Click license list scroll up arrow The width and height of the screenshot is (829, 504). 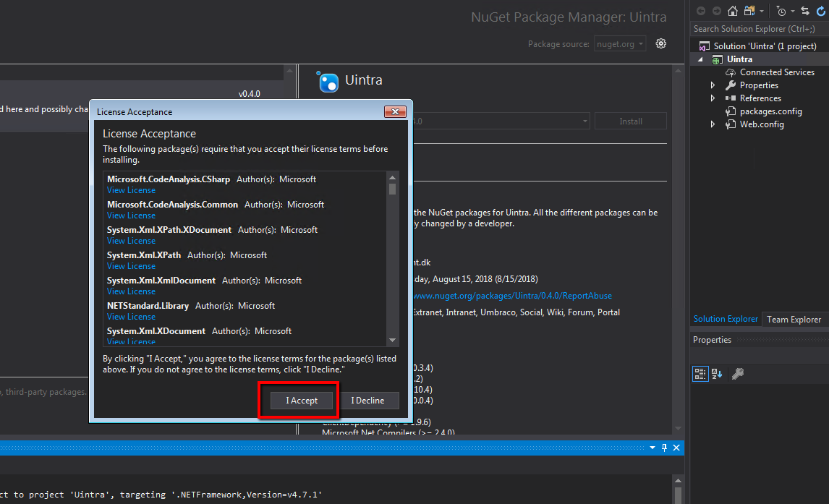coord(392,177)
